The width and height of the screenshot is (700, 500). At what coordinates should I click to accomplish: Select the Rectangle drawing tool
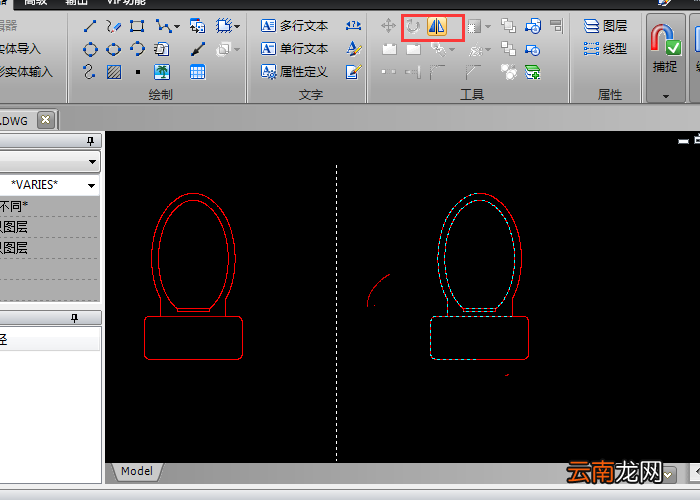137,26
